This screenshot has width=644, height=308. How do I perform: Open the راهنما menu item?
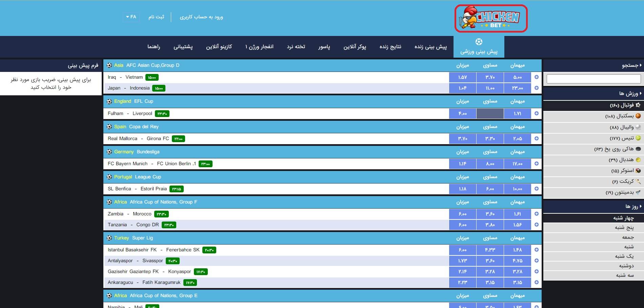click(x=154, y=47)
